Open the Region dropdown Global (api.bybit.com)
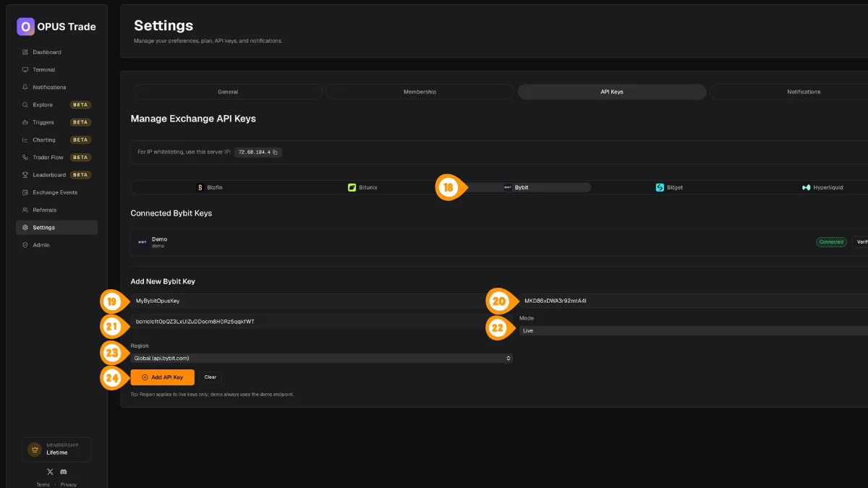868x488 pixels. [x=322, y=358]
